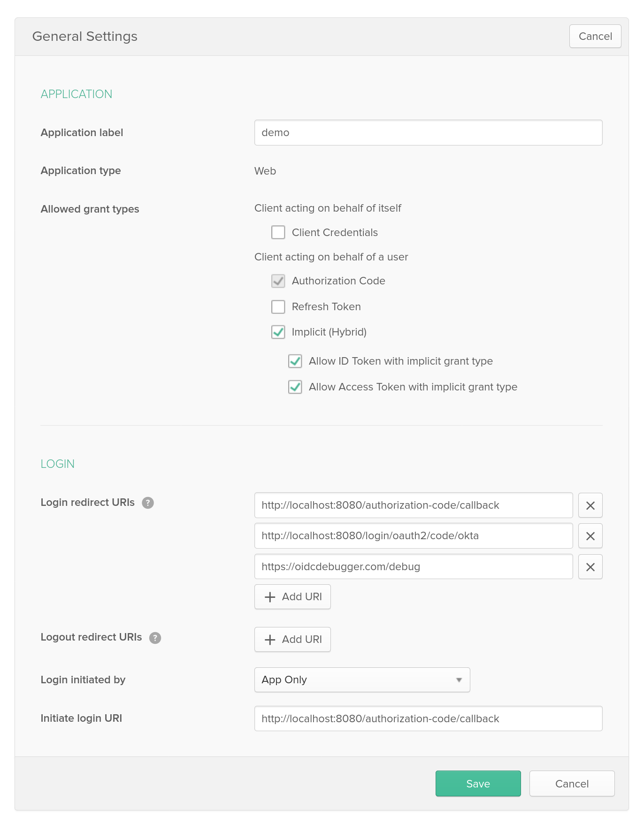644x825 pixels.
Task: Uncheck the Implicit (Hybrid) grant type
Action: [x=278, y=332]
